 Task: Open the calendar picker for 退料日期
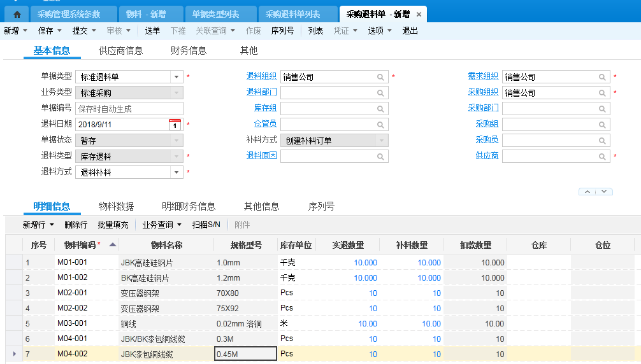pos(175,125)
